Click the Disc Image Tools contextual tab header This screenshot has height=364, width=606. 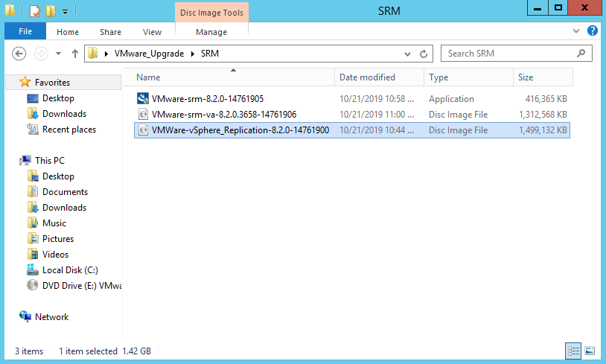pyautogui.click(x=211, y=13)
